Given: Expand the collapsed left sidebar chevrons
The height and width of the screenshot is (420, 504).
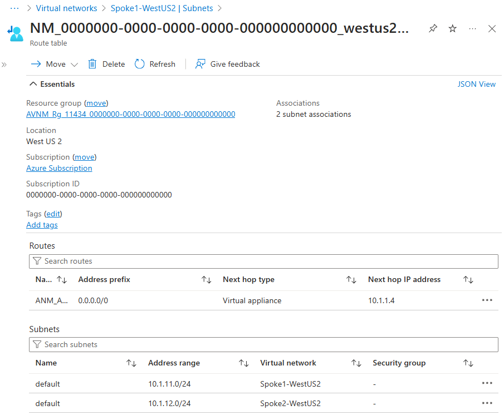Looking at the screenshot, I should pyautogui.click(x=4, y=65).
